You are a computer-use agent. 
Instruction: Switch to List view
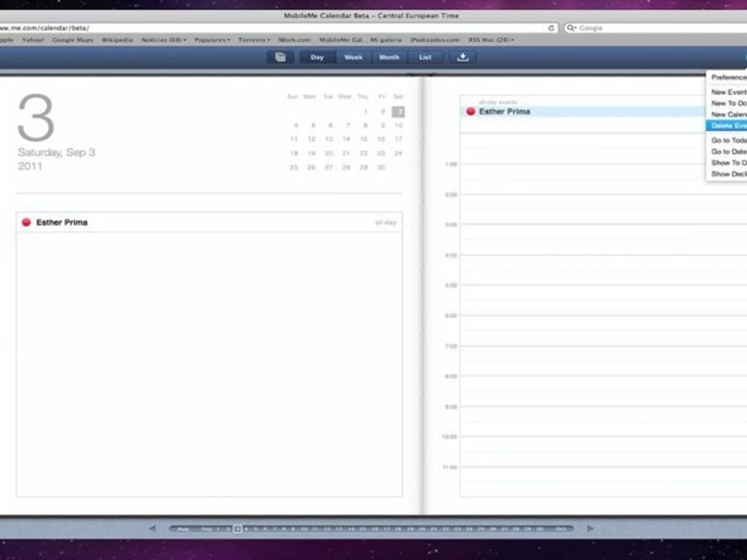coord(425,57)
